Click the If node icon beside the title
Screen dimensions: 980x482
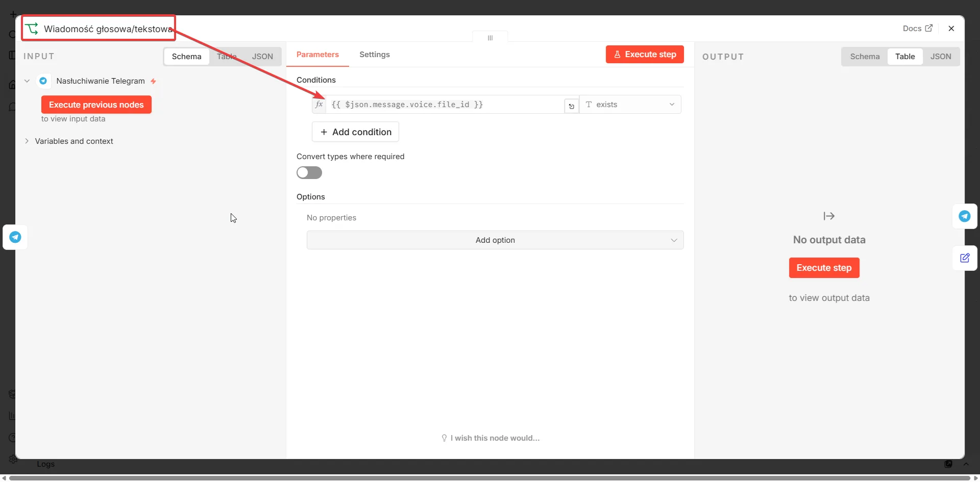click(x=32, y=29)
